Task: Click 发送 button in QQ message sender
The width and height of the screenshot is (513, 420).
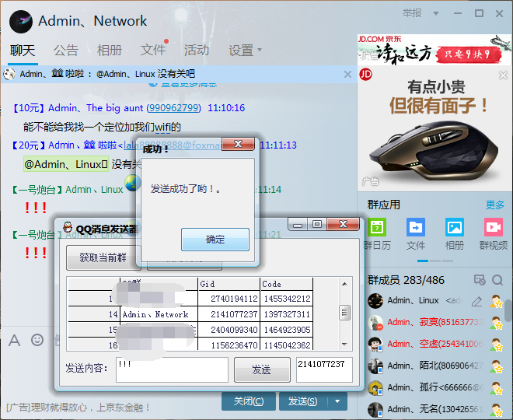Action: pyautogui.click(x=262, y=370)
